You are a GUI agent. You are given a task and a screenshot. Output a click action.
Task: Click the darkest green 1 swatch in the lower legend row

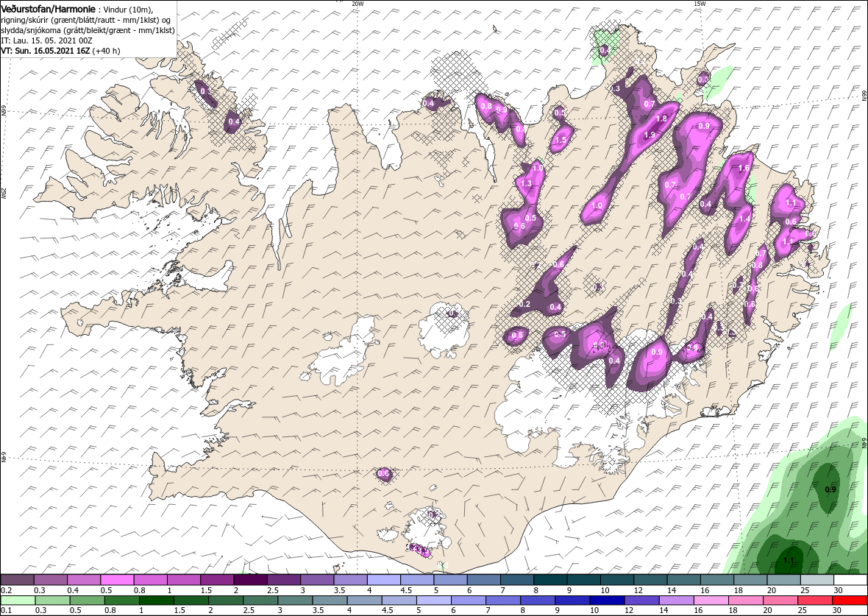[x=156, y=601]
